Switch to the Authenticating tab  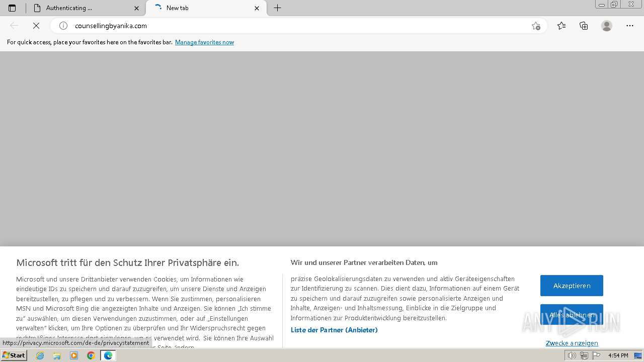click(87, 8)
